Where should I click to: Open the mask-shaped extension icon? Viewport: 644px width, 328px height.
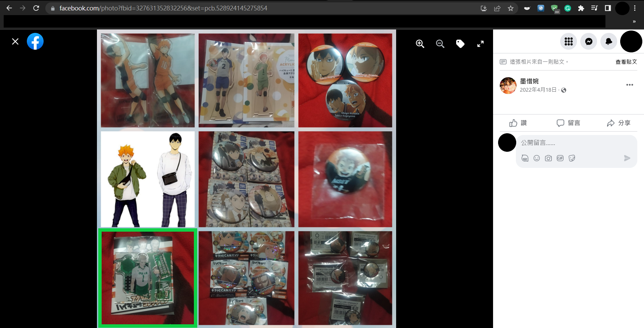click(527, 8)
